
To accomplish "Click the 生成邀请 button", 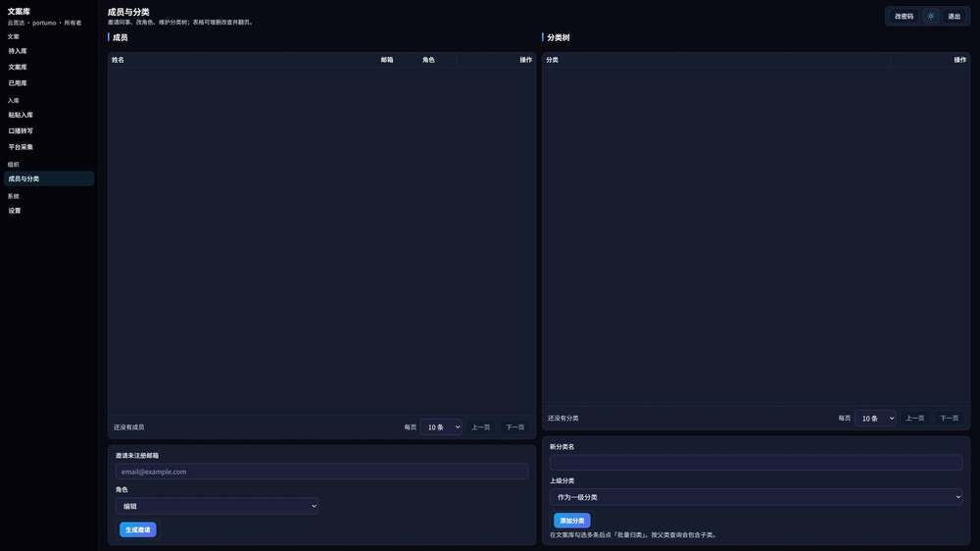I will coord(137,529).
